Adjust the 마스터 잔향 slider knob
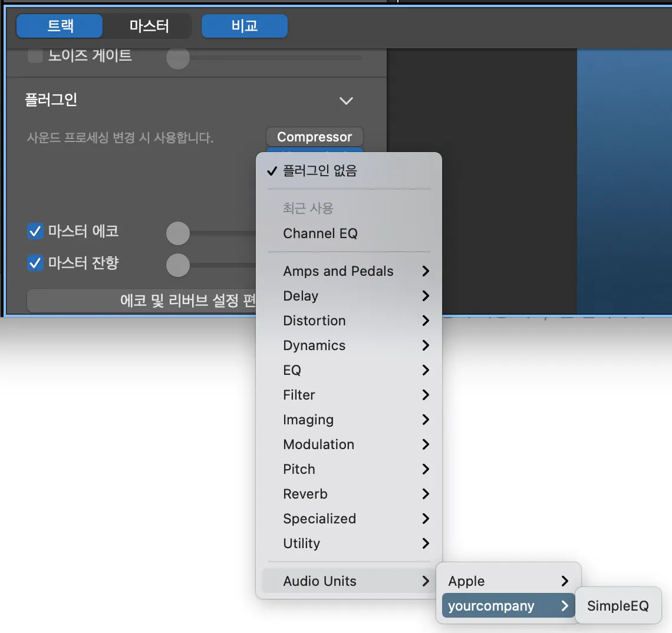 178,265
